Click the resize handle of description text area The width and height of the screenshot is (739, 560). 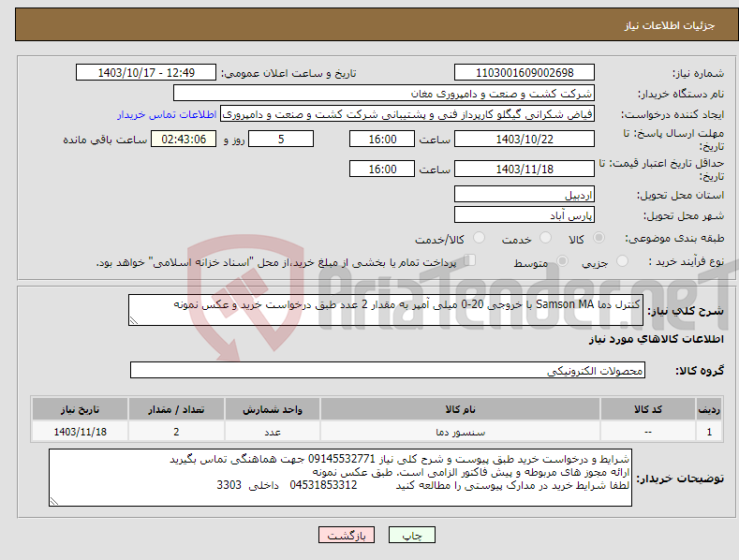134,320
